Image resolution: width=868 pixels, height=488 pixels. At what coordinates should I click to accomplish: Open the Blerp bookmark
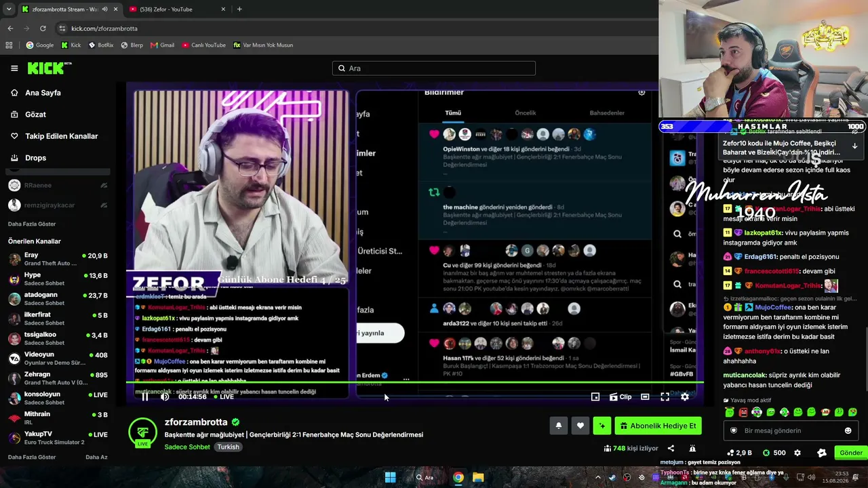pyautogui.click(x=132, y=45)
